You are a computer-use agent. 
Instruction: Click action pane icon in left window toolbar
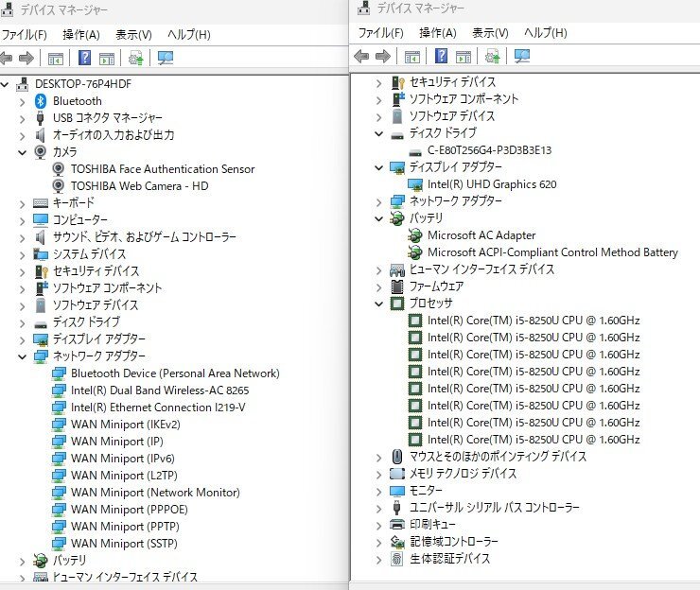pyautogui.click(x=107, y=58)
